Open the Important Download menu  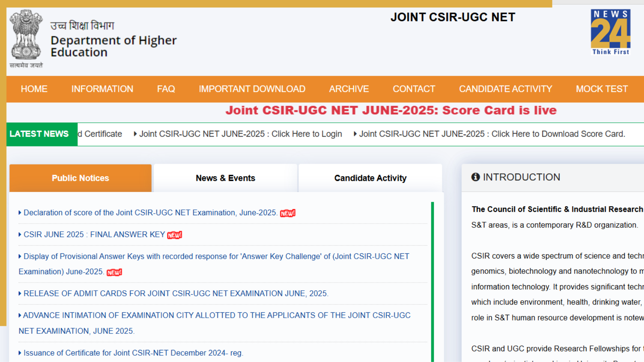252,89
